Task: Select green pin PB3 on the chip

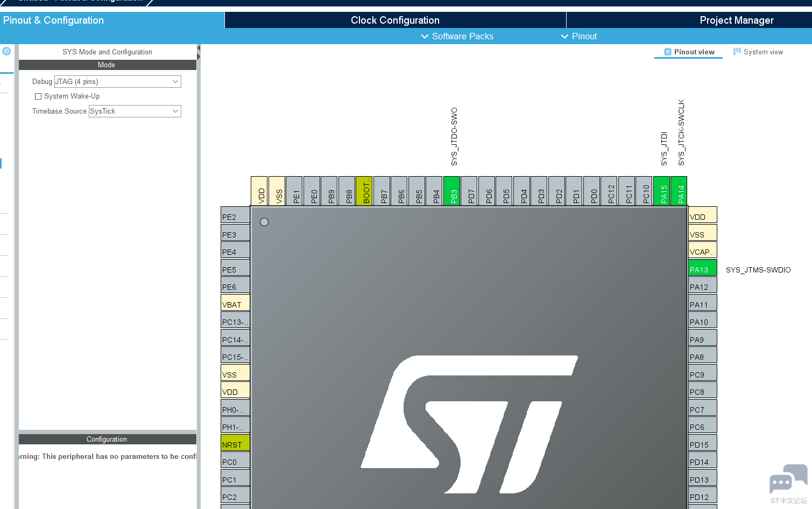Action: (451, 191)
